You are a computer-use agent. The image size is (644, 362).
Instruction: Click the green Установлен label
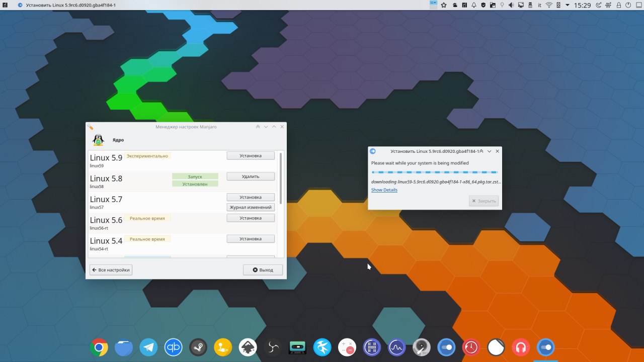pyautogui.click(x=195, y=184)
